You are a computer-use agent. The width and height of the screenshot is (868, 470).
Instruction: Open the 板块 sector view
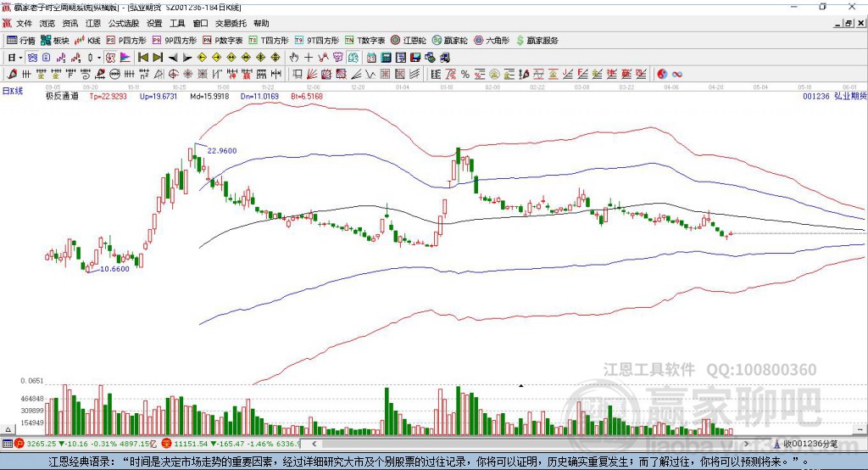coord(55,41)
